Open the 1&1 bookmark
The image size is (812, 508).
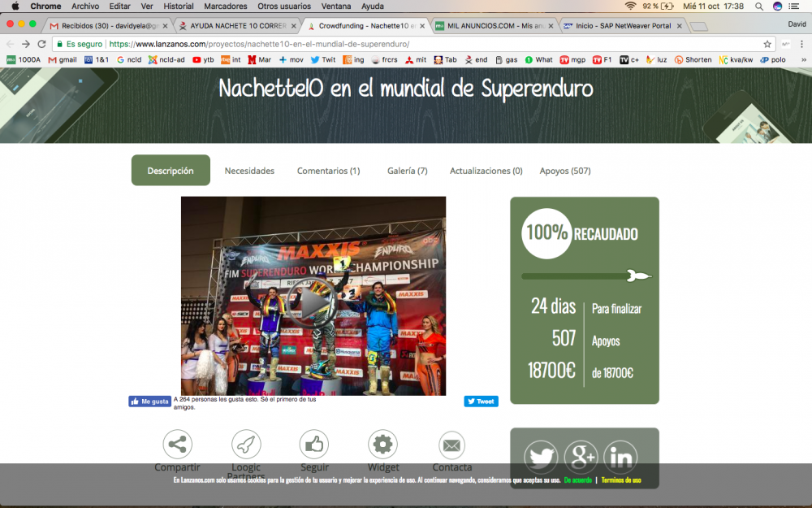(x=97, y=59)
